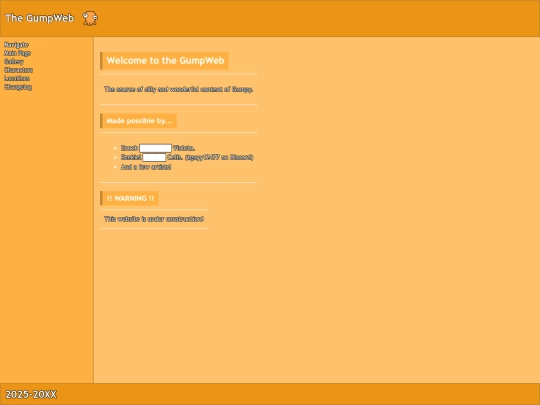Open the Locations sidebar link
540x405 pixels.
tap(17, 78)
